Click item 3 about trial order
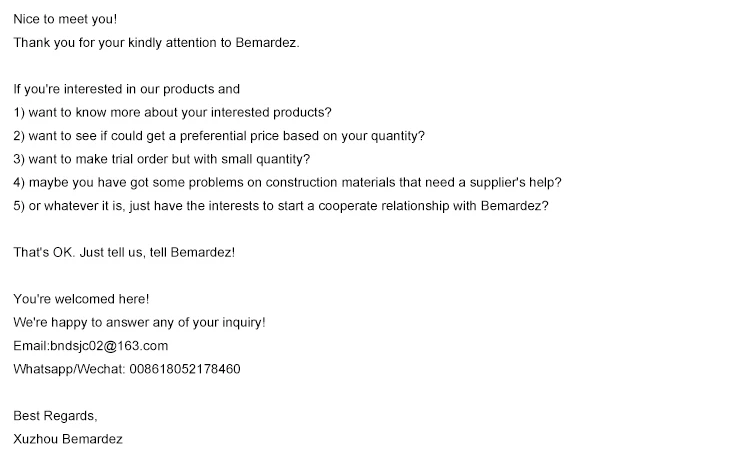The height and width of the screenshot is (463, 750). (161, 159)
